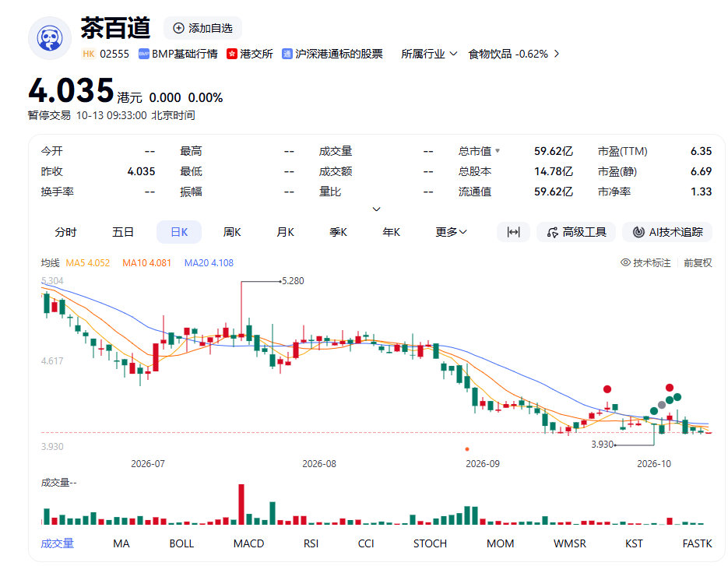
Task: Click the gray signal dot in October
Action: 662,405
